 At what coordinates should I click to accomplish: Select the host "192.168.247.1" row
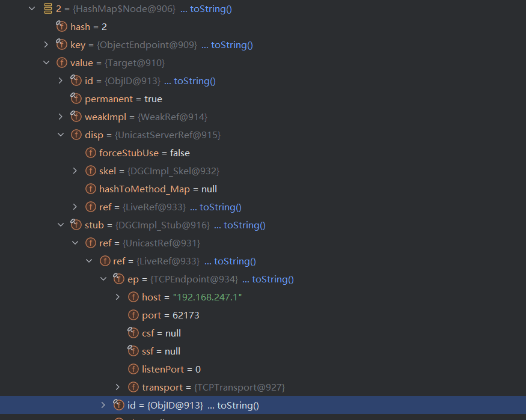point(191,297)
